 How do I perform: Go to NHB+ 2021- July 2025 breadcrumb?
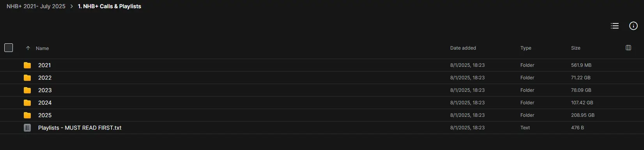click(x=36, y=6)
